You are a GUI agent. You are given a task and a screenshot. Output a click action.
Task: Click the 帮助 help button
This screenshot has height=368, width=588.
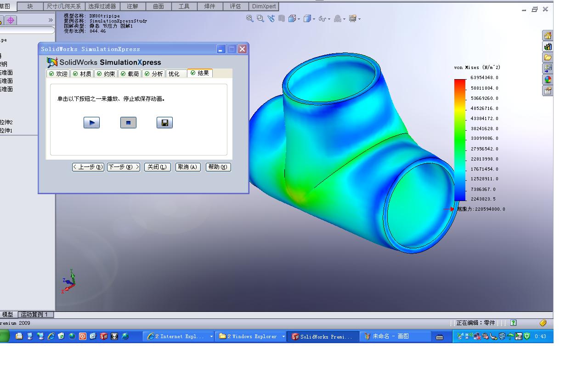pyautogui.click(x=218, y=167)
